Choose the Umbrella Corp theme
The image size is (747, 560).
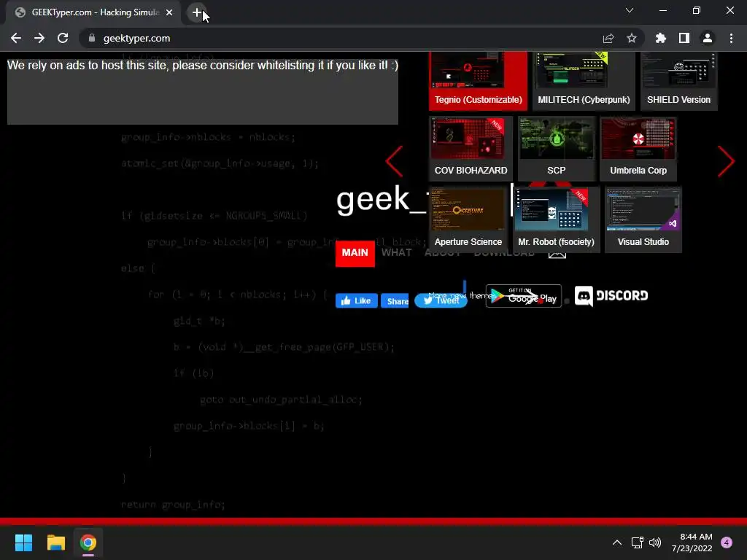pos(638,149)
